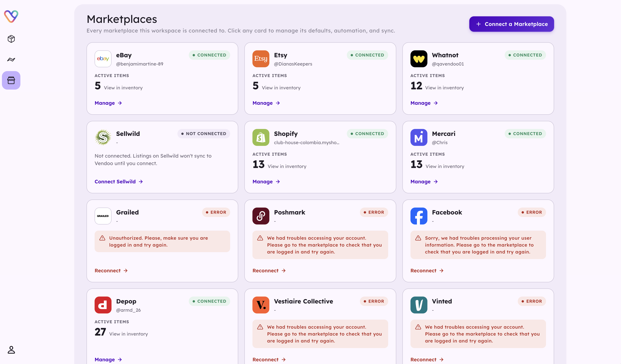Click the eBay logo icon
Image resolution: width=621 pixels, height=364 pixels.
pyautogui.click(x=103, y=59)
